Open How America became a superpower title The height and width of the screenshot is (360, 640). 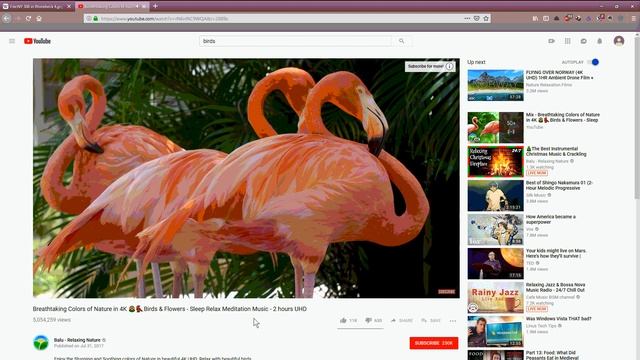click(551, 219)
